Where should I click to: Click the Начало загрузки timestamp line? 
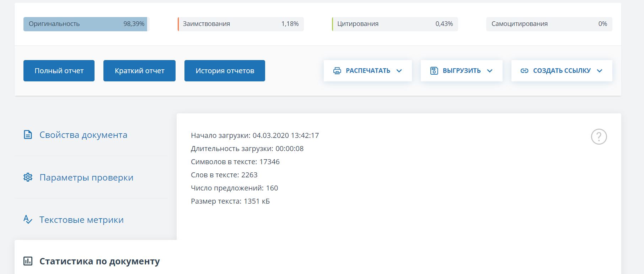click(255, 135)
